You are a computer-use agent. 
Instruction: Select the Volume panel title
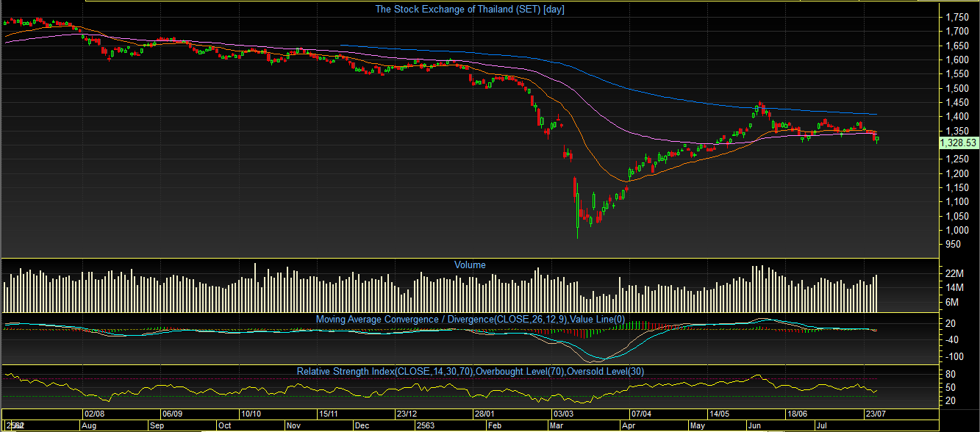tap(470, 264)
